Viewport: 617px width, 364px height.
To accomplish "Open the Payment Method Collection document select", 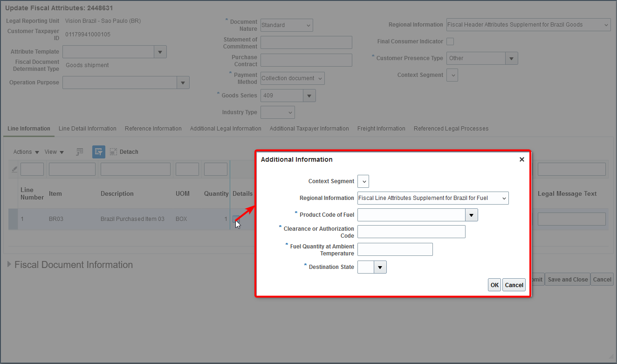I will (x=293, y=78).
